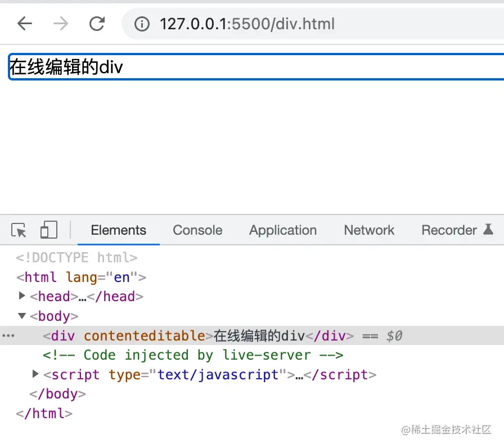
Task: Click the browser forward arrow
Action: (60, 24)
